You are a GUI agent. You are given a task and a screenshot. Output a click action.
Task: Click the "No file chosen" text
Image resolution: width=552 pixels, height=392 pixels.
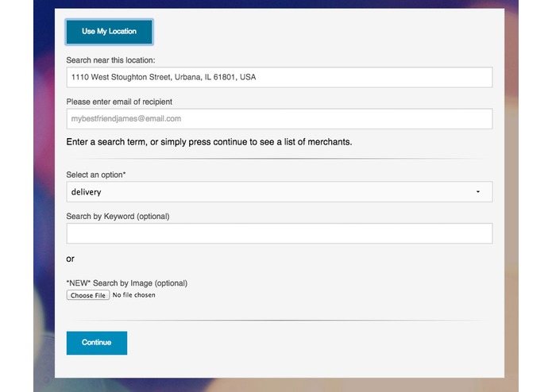133,295
